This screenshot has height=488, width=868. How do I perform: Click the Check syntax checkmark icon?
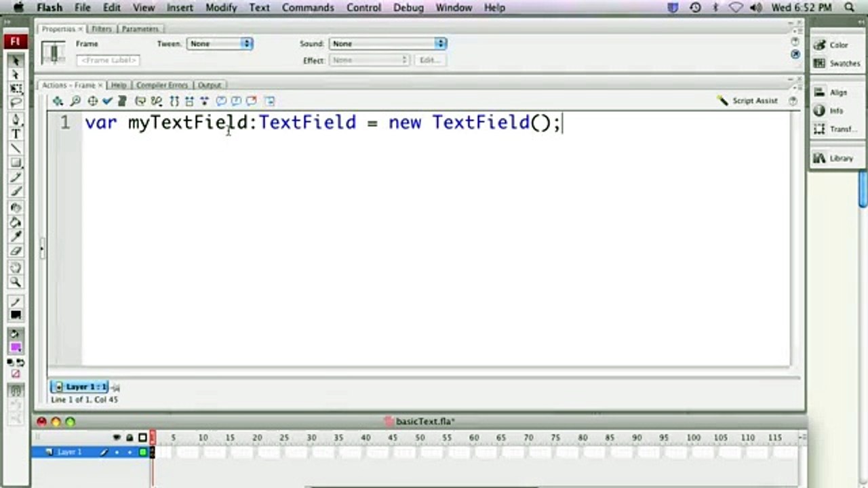coord(107,101)
